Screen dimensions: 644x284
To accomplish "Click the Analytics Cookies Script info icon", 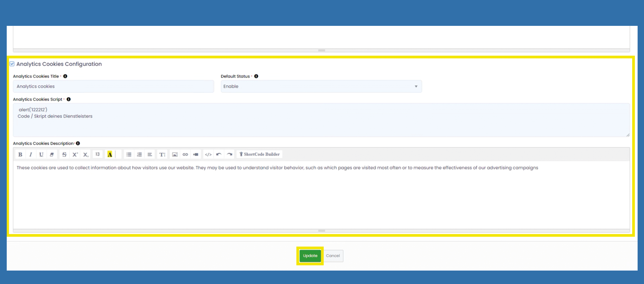I will [x=69, y=99].
